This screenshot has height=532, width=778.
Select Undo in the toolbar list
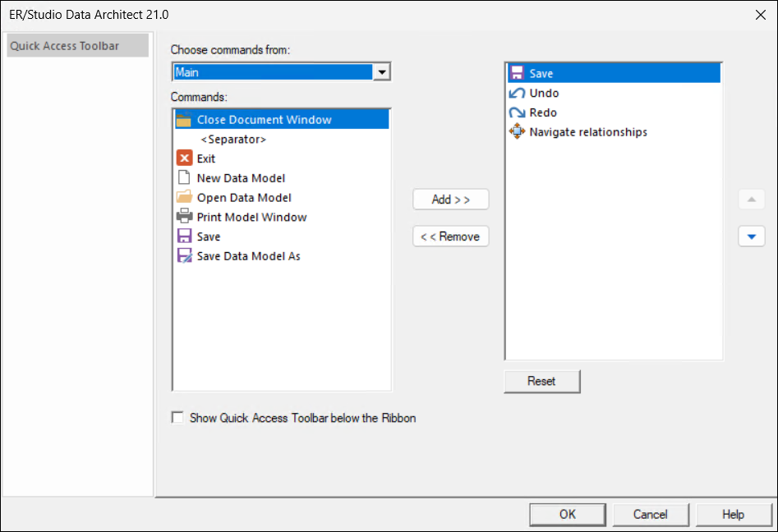(x=544, y=93)
